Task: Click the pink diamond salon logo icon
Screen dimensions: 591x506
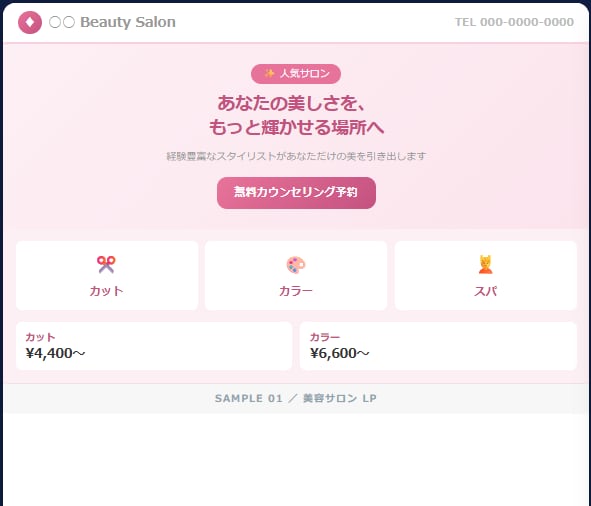Action: (30, 22)
